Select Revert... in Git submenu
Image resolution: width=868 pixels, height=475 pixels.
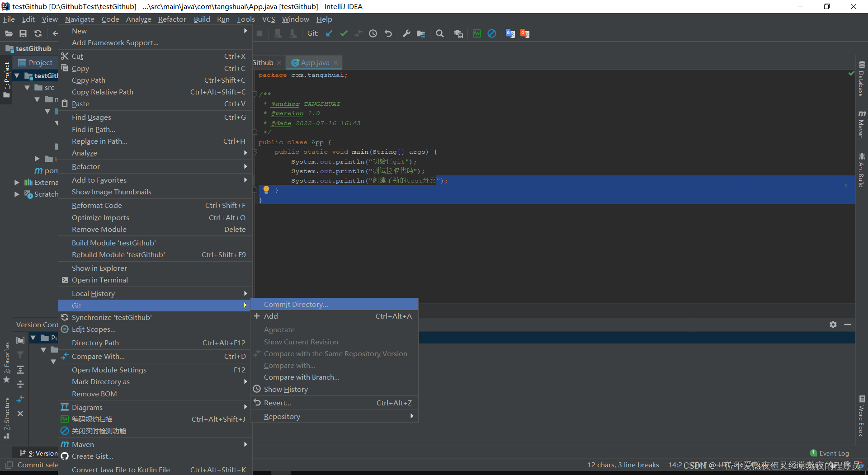335,403
